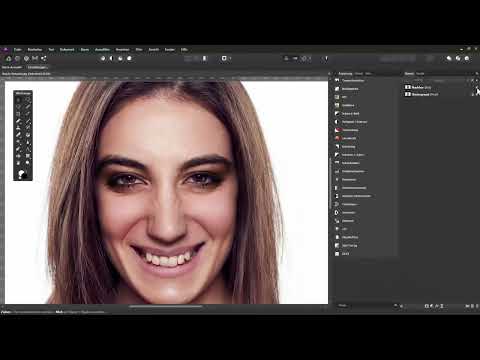Click the Umfärben adjustment icon
Viewport: 480px width, 360px height.
337,105
